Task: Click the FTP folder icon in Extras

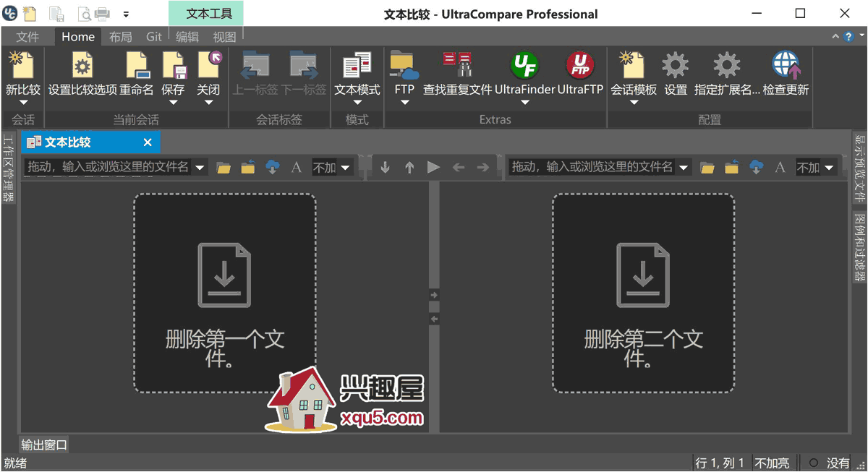Action: [x=404, y=65]
